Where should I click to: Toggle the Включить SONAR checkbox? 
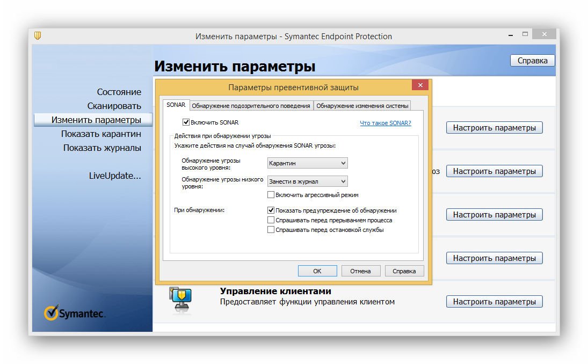[186, 122]
